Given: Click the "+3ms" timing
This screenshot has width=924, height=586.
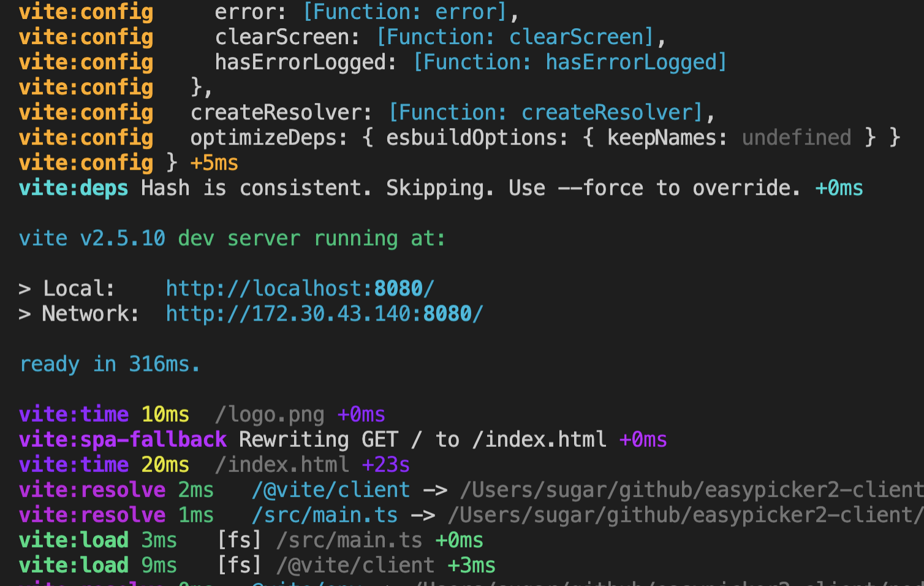Looking at the screenshot, I should pyautogui.click(x=472, y=565).
